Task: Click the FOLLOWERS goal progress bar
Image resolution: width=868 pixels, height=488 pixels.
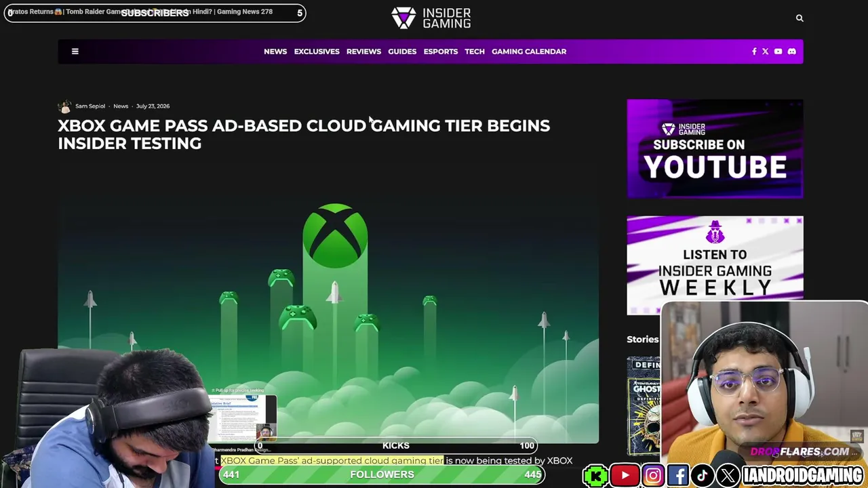Action: tap(382, 474)
